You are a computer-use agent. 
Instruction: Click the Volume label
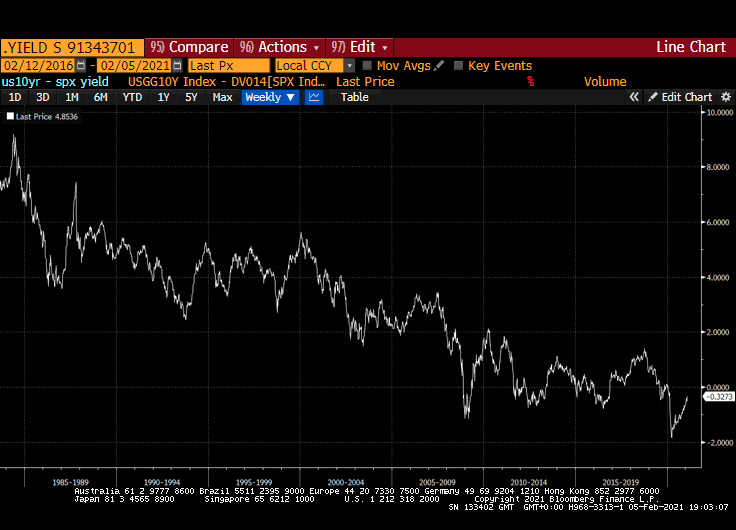605,82
